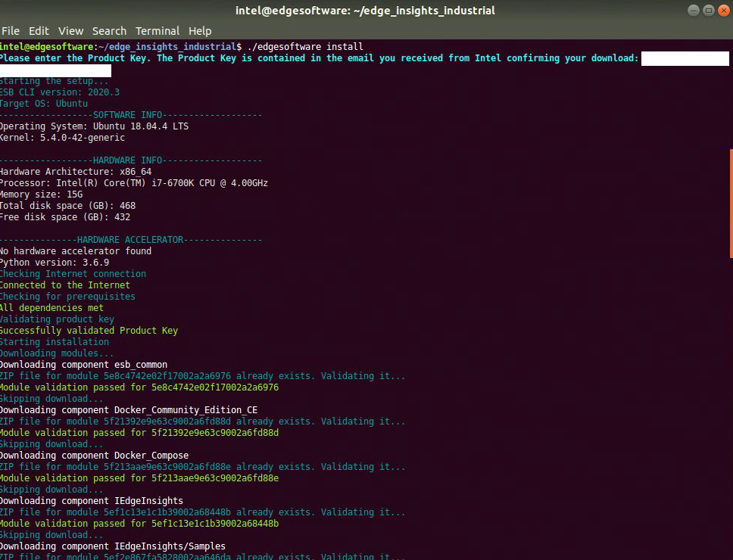Click the 'Please enter the Product Key' prompt line
This screenshot has width=733, height=560.
click(x=320, y=58)
